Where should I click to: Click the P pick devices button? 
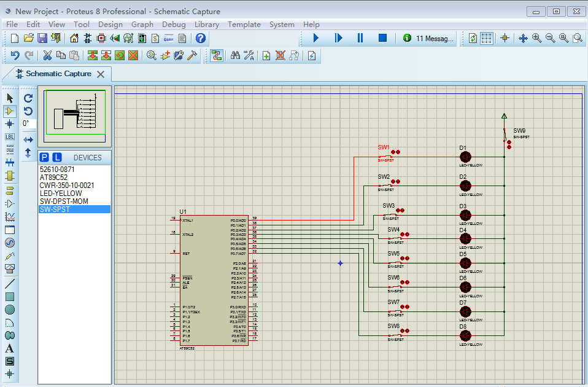[44, 157]
